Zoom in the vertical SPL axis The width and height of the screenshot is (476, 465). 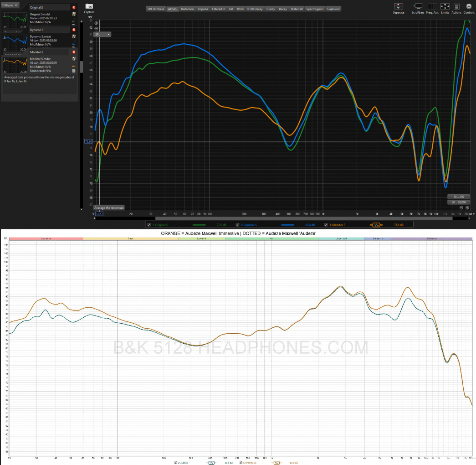96,23
